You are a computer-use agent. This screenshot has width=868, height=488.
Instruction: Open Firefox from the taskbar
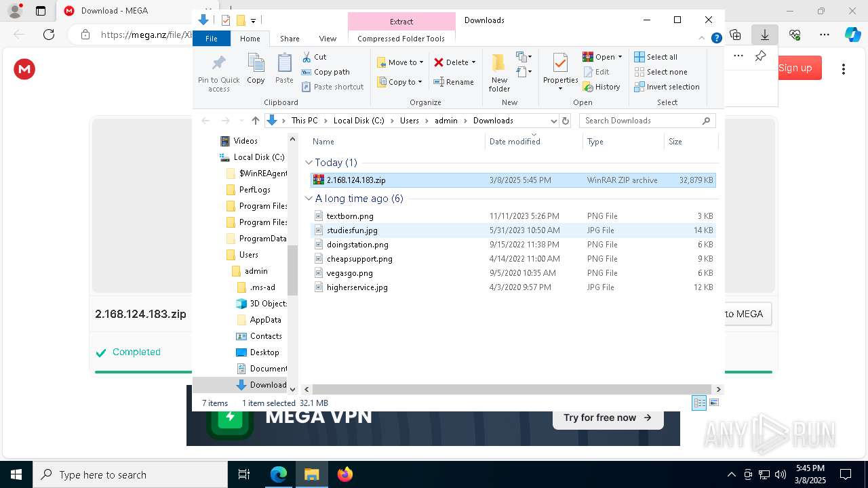[344, 474]
